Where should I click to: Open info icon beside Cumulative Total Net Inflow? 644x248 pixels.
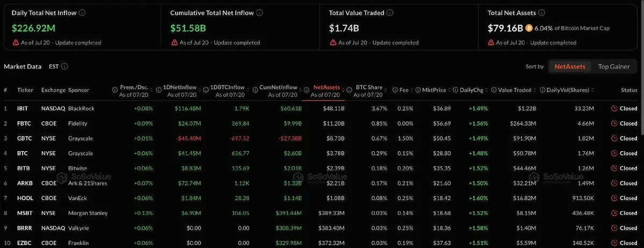pos(259,13)
